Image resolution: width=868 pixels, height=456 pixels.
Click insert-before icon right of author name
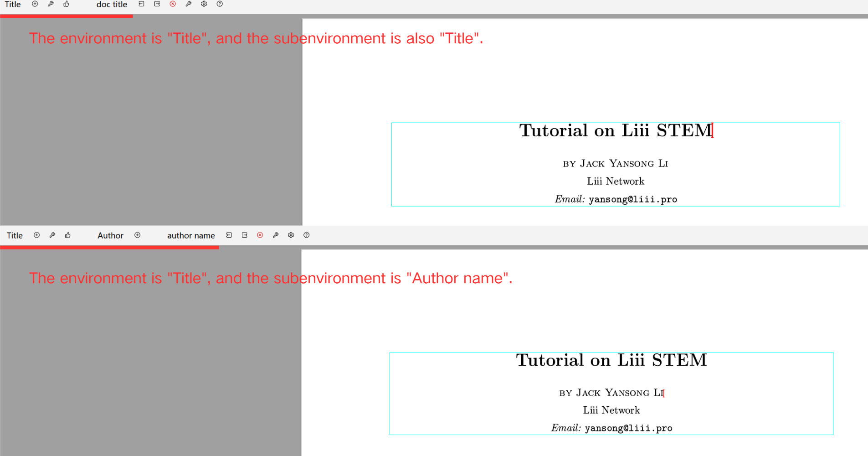click(229, 235)
